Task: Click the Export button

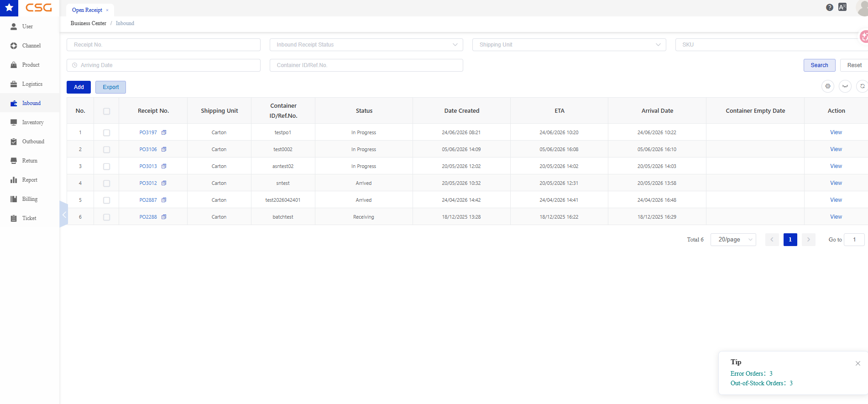Action: coord(110,87)
